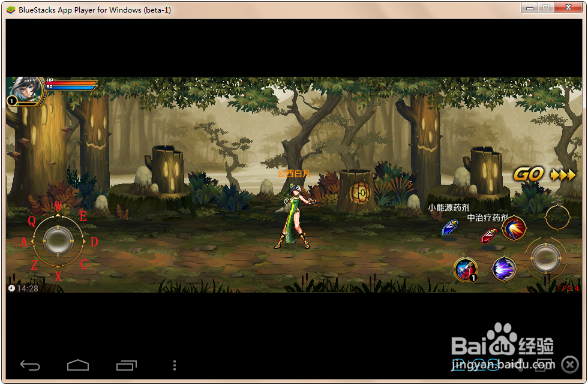This screenshot has width=588, height=385.
Task: Pick up the blue small energy potion
Action: tap(450, 227)
